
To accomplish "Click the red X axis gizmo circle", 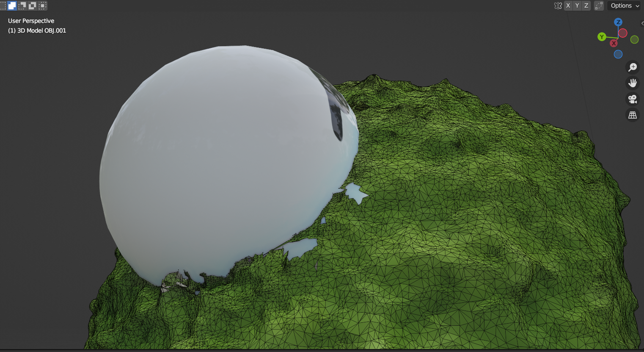I will (x=614, y=43).
